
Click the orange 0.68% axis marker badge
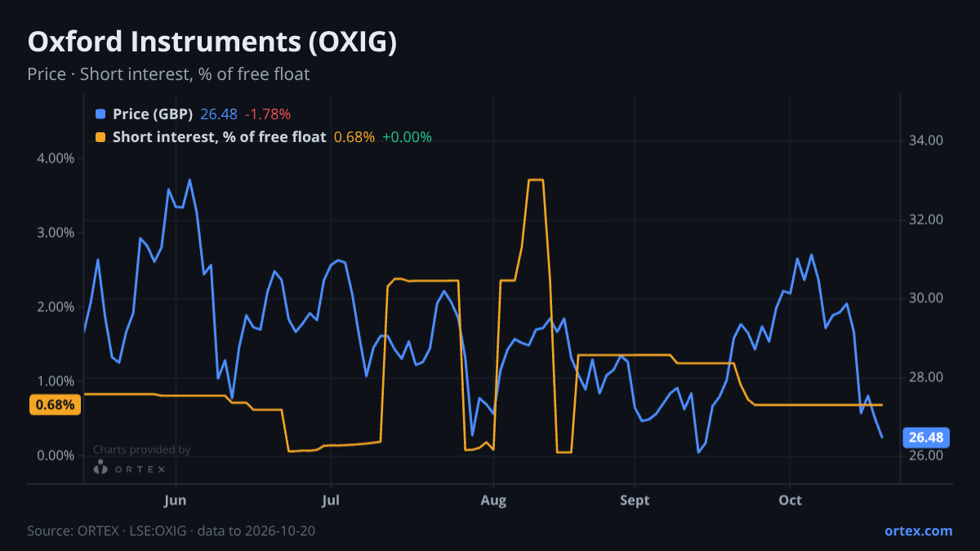[56, 405]
